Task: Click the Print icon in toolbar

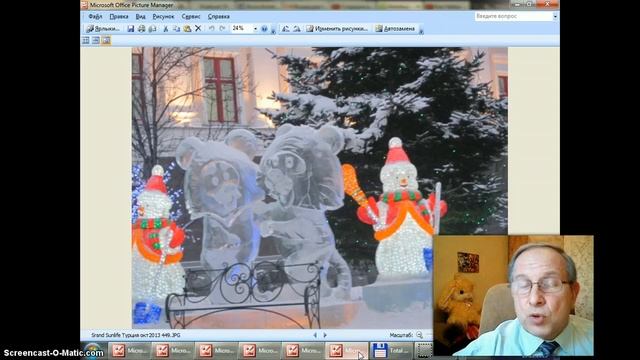Action: point(142,29)
